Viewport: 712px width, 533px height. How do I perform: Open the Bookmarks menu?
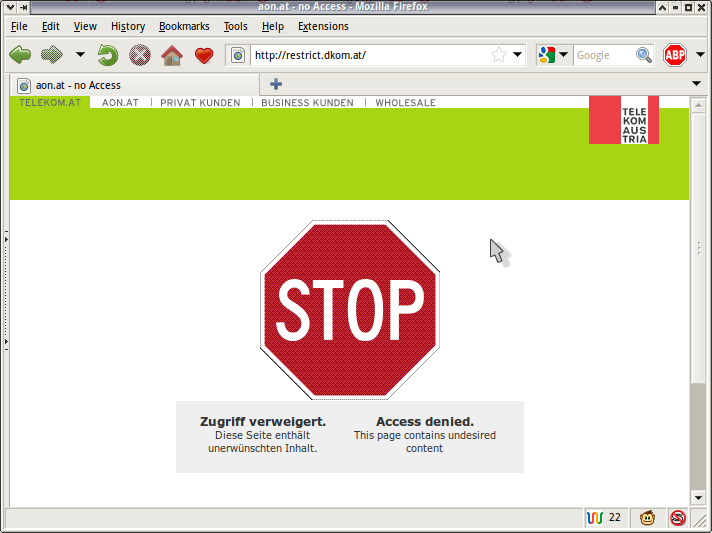coord(184,26)
